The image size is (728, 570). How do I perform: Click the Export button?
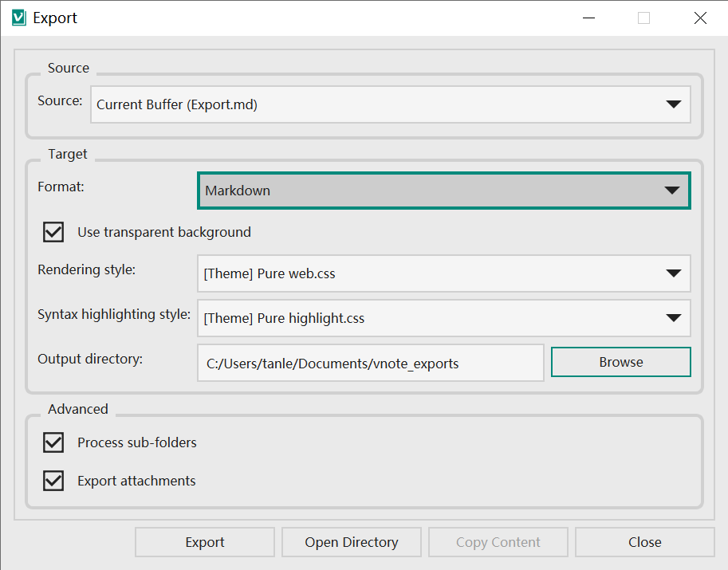(205, 542)
